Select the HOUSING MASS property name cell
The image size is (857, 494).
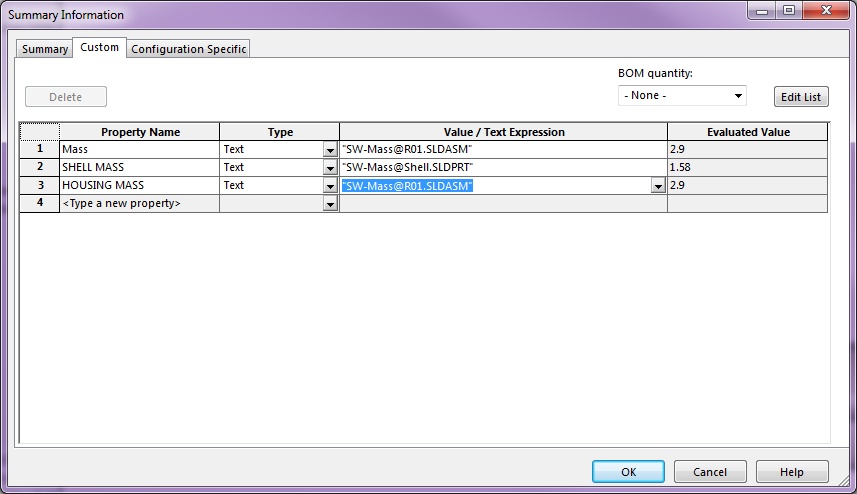click(139, 185)
